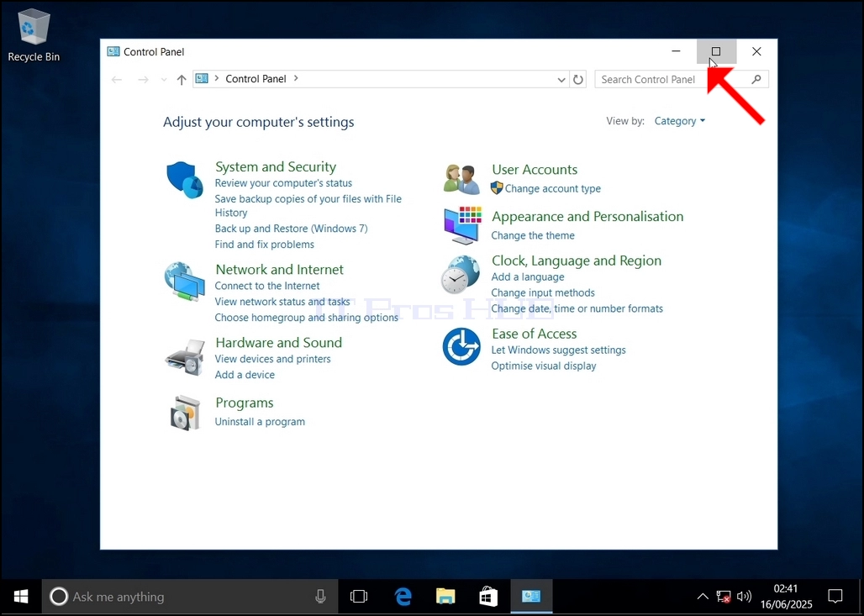This screenshot has width=864, height=616.
Task: Click Add a device link
Action: point(245,375)
